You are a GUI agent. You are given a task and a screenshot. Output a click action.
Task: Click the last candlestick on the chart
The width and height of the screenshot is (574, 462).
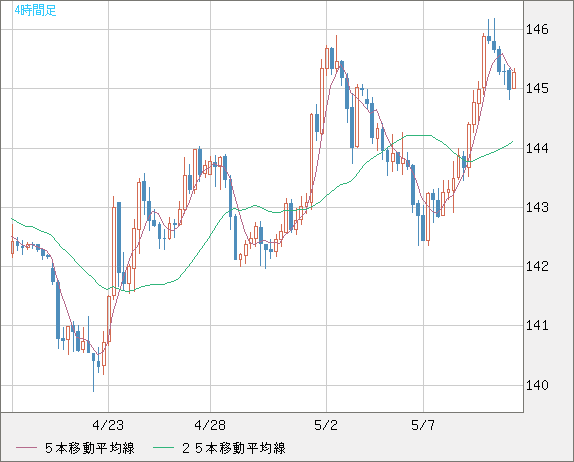point(514,79)
